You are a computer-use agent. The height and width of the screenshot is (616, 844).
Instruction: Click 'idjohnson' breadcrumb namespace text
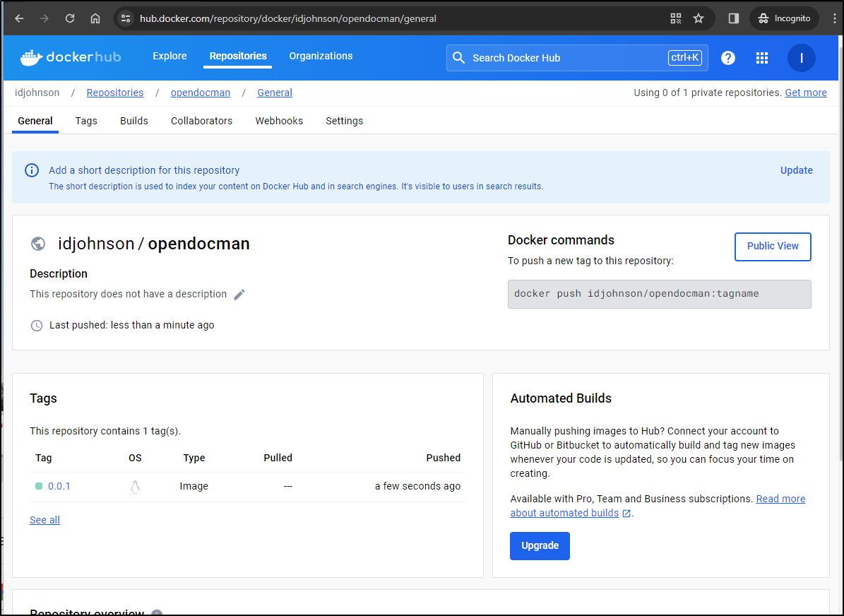37,93
